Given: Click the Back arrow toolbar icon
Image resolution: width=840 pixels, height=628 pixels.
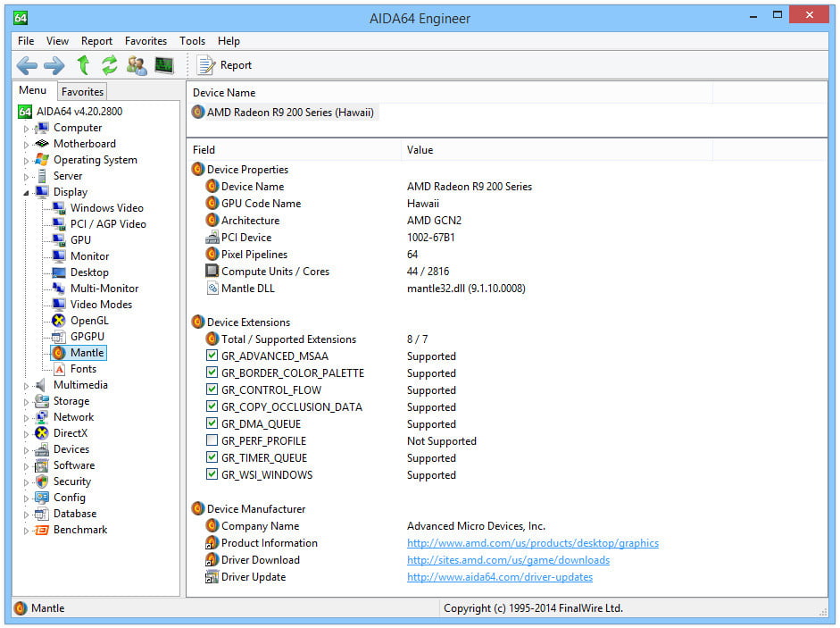Looking at the screenshot, I should [x=27, y=65].
